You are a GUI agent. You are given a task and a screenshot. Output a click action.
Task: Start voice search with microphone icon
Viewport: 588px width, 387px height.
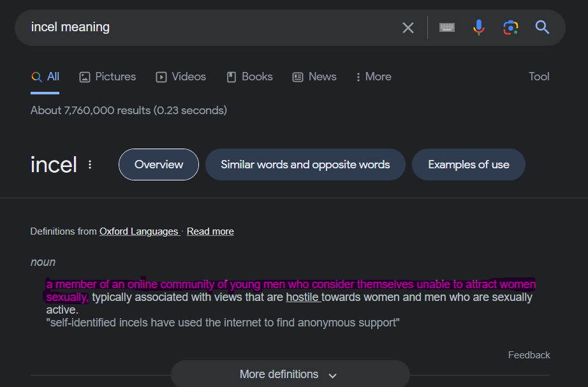point(478,27)
